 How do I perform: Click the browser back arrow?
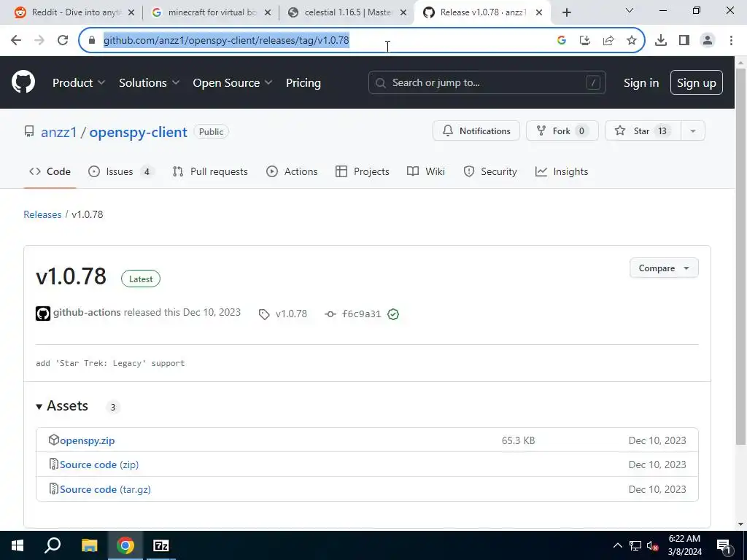(x=16, y=41)
